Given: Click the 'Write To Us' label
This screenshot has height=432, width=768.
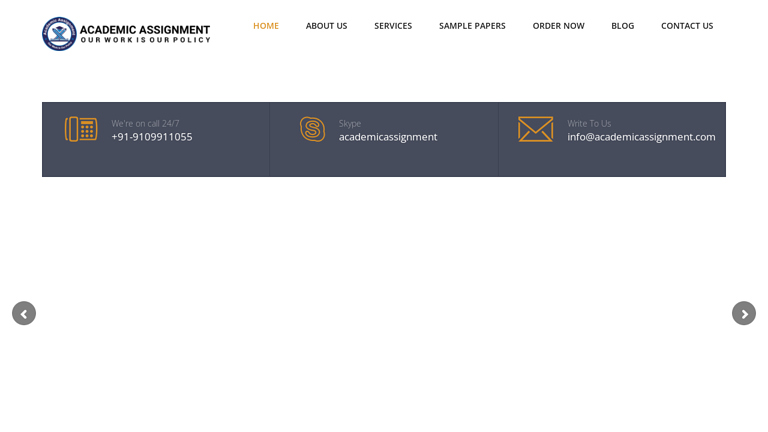Looking at the screenshot, I should click(x=589, y=123).
